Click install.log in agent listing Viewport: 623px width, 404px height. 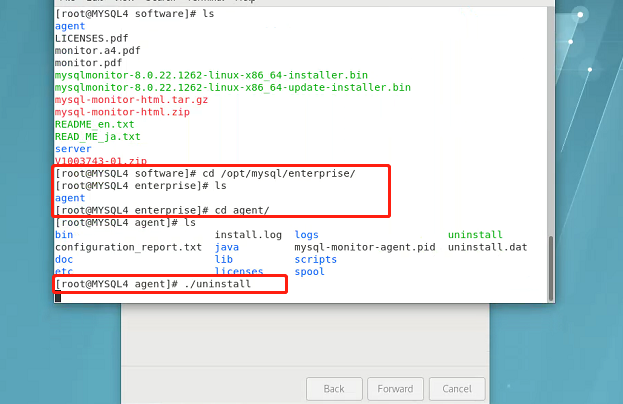248,235
